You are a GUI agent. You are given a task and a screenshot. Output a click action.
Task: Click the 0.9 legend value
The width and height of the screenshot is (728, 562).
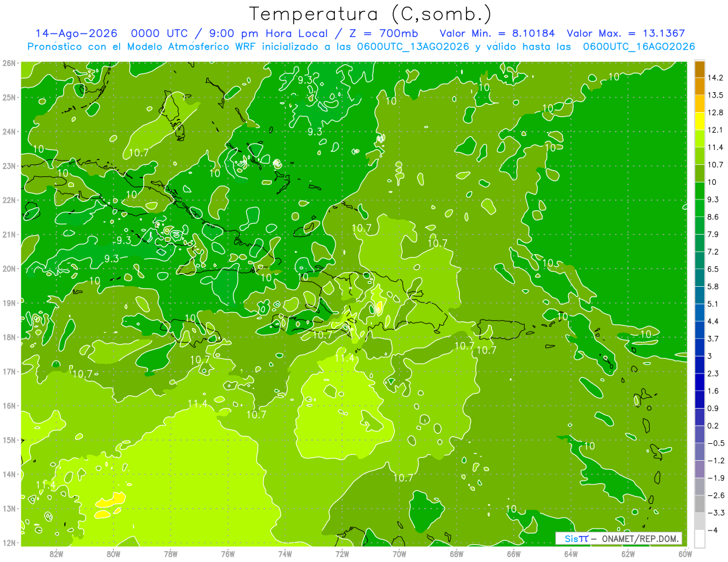[x=713, y=408]
